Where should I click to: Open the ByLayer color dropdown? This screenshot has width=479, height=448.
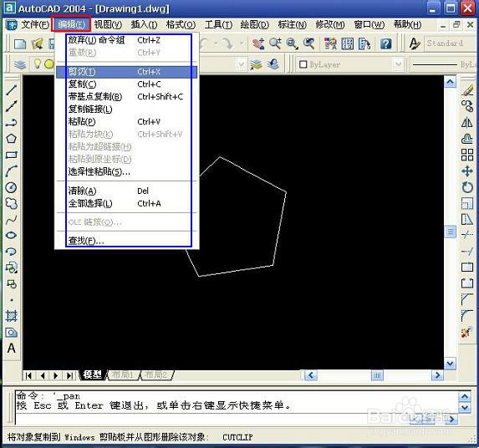(x=399, y=64)
